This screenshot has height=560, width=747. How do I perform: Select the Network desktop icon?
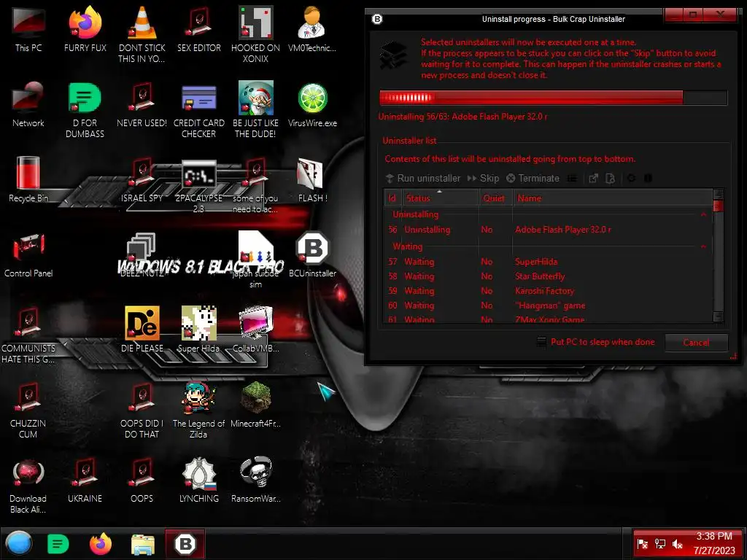pyautogui.click(x=28, y=105)
